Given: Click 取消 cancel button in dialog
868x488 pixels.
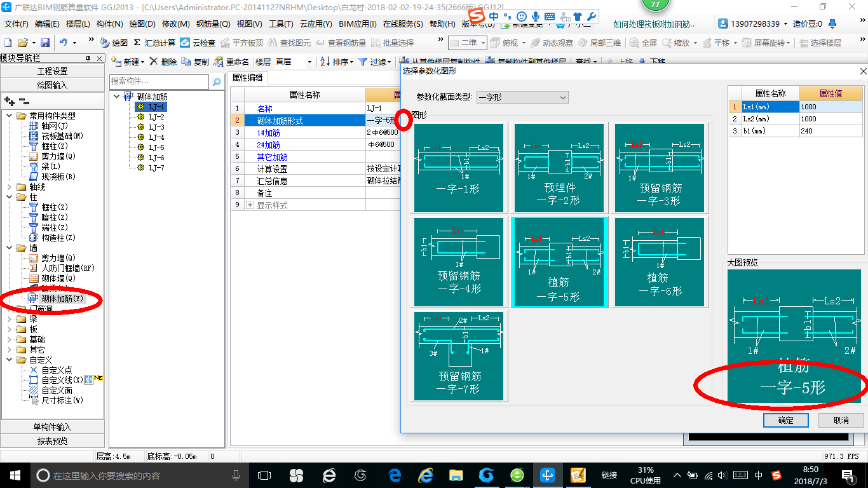Looking at the screenshot, I should 841,420.
